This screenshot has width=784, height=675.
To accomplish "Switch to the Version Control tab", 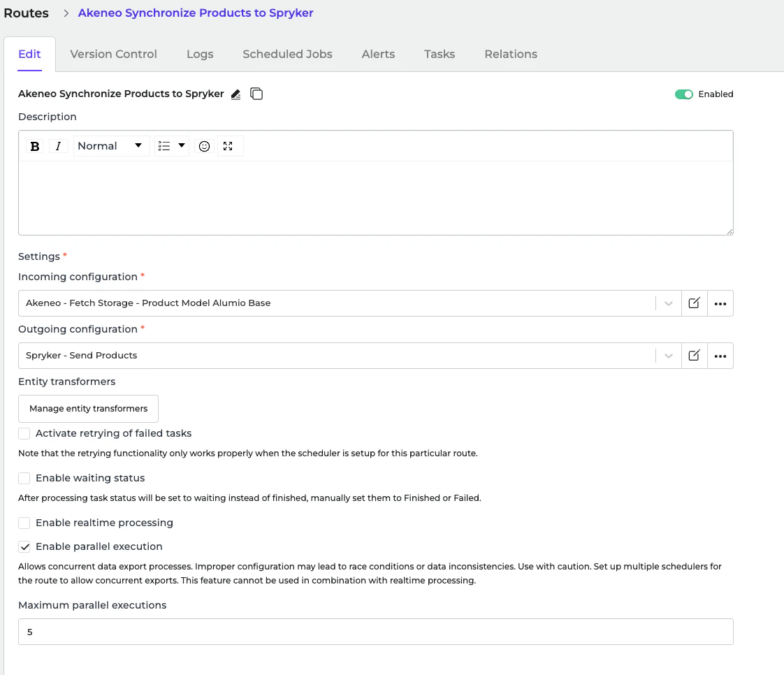I will click(x=113, y=54).
